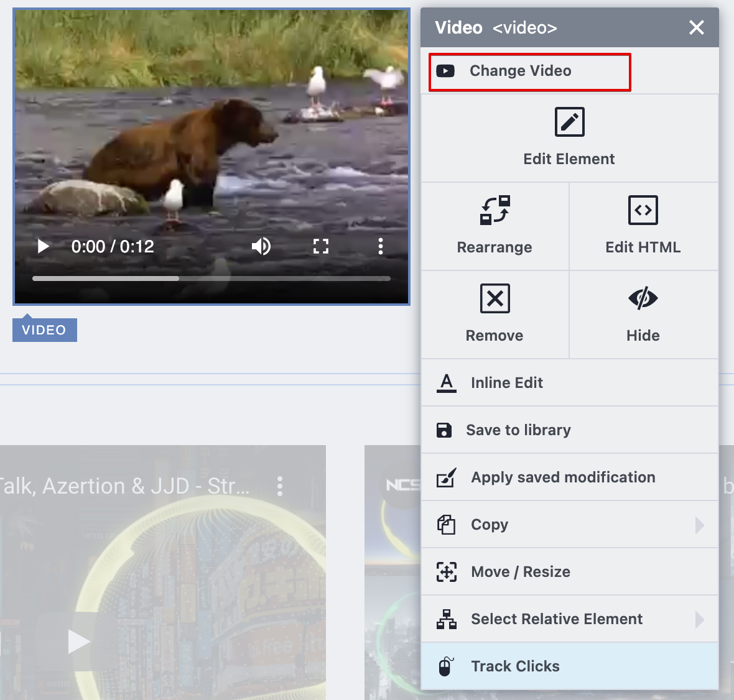
Task: Click the Edit Element pencil icon
Action: click(x=569, y=122)
